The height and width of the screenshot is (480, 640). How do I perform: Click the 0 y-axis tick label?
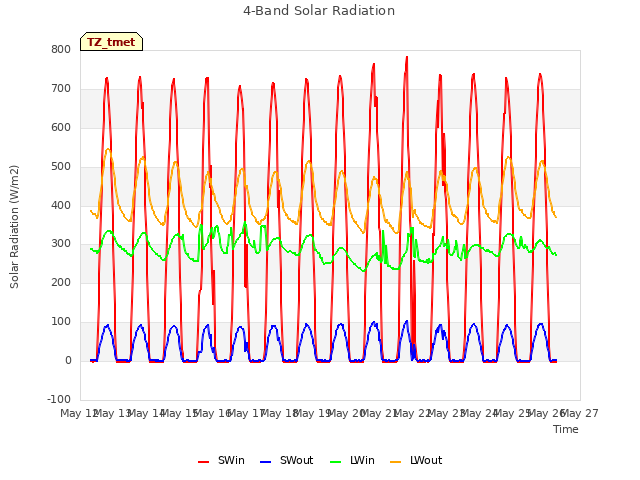[x=68, y=360]
